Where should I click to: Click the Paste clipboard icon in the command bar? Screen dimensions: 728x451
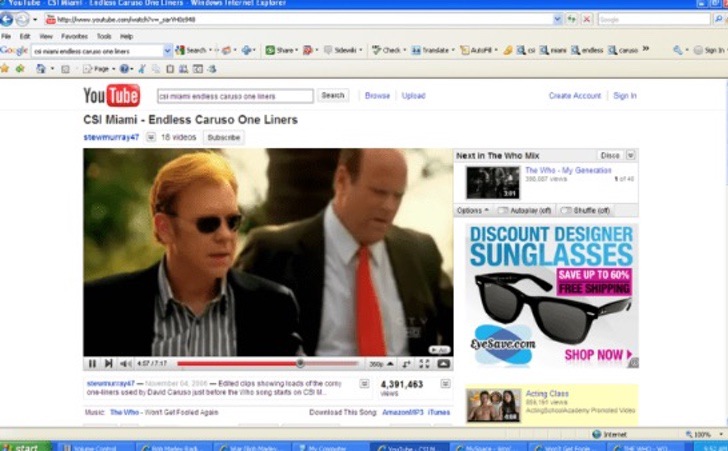click(x=170, y=69)
